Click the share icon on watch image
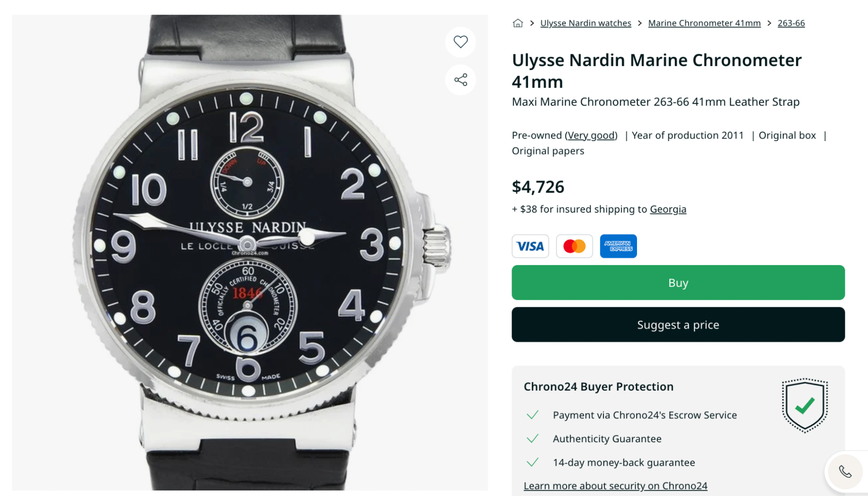The width and height of the screenshot is (868, 496). point(460,80)
